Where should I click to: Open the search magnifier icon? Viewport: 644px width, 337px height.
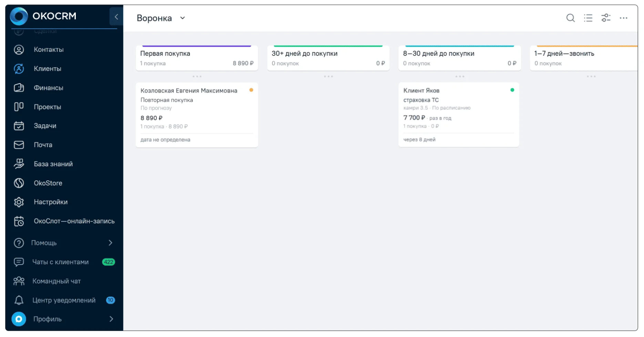571,18
